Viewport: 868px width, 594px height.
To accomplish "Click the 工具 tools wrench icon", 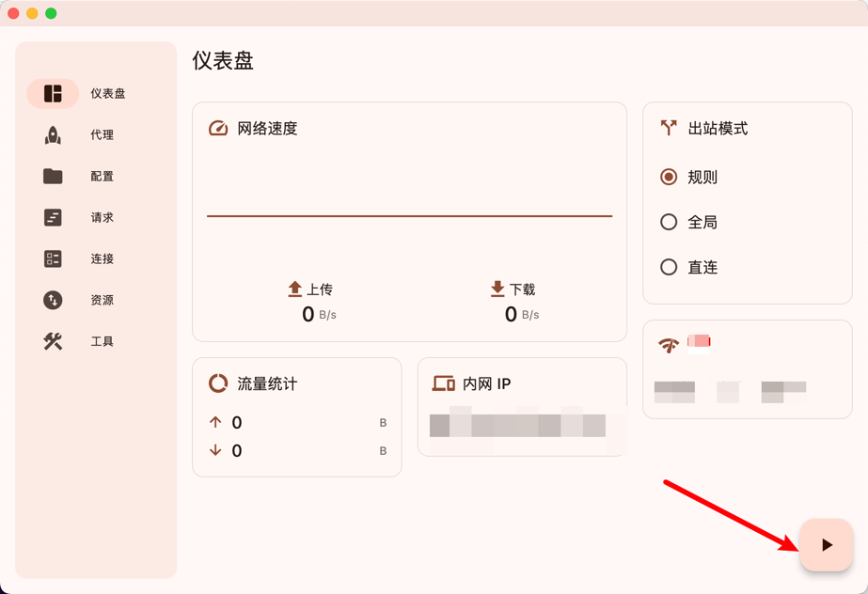I will [x=53, y=341].
